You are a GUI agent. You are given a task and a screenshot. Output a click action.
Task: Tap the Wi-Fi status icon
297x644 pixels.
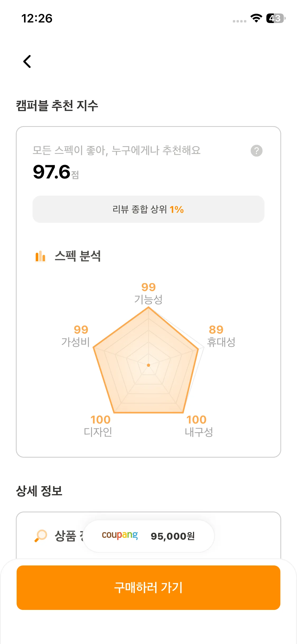tap(256, 18)
